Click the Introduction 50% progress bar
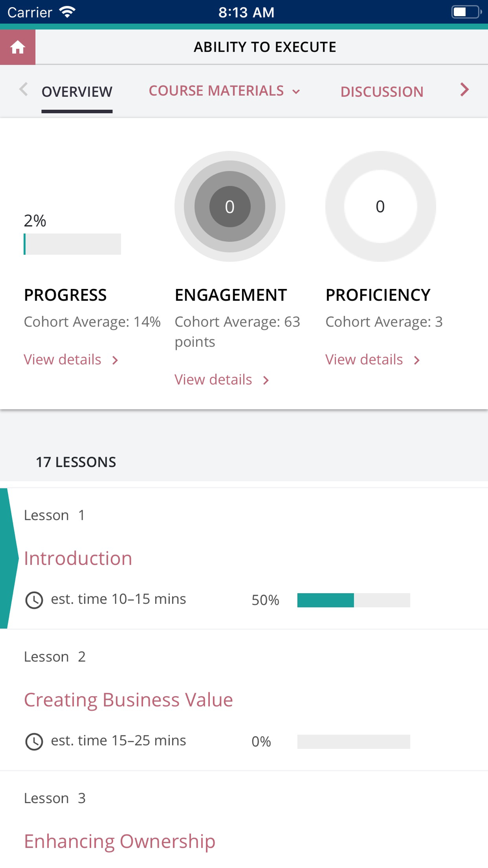488x868 pixels. click(353, 600)
